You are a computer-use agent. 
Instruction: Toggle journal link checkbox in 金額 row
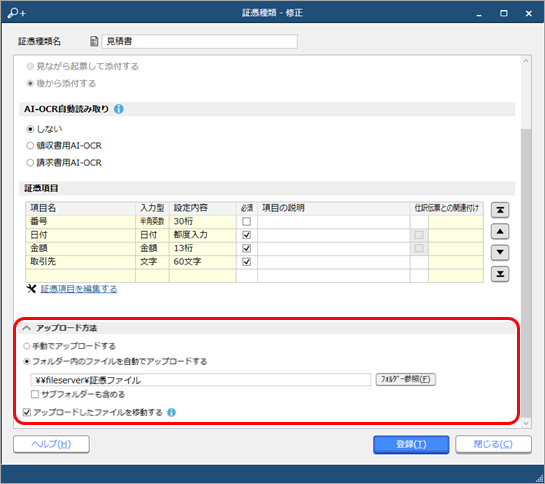pos(419,248)
